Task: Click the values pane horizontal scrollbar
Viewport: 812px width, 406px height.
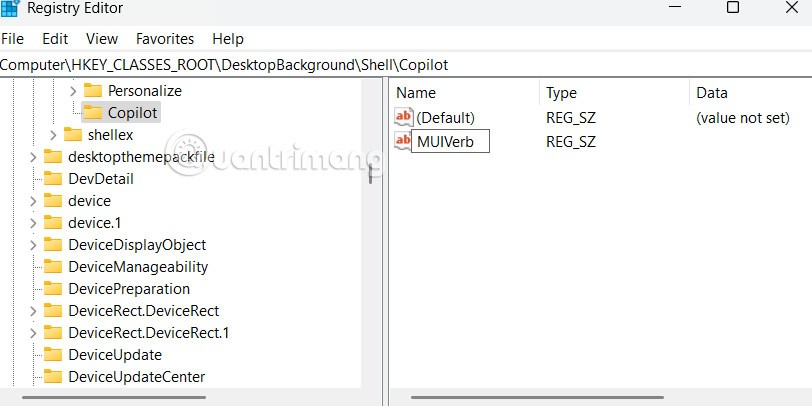Action: coord(537,397)
